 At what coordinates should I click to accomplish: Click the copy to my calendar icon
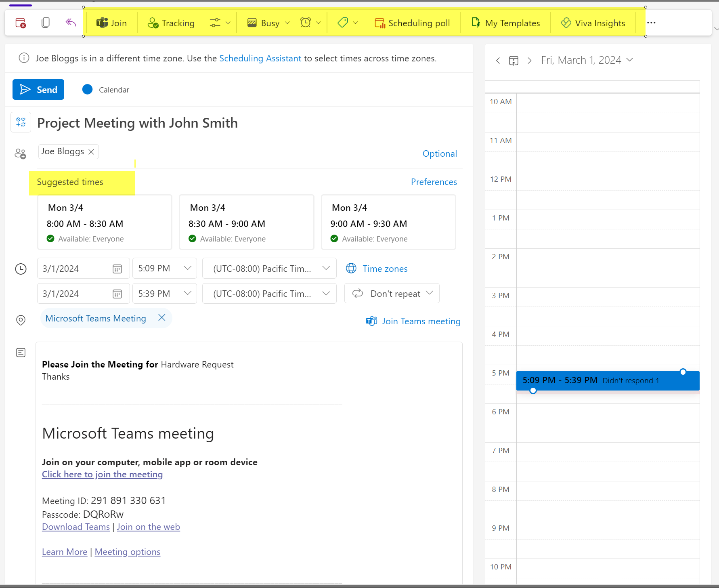[46, 23]
